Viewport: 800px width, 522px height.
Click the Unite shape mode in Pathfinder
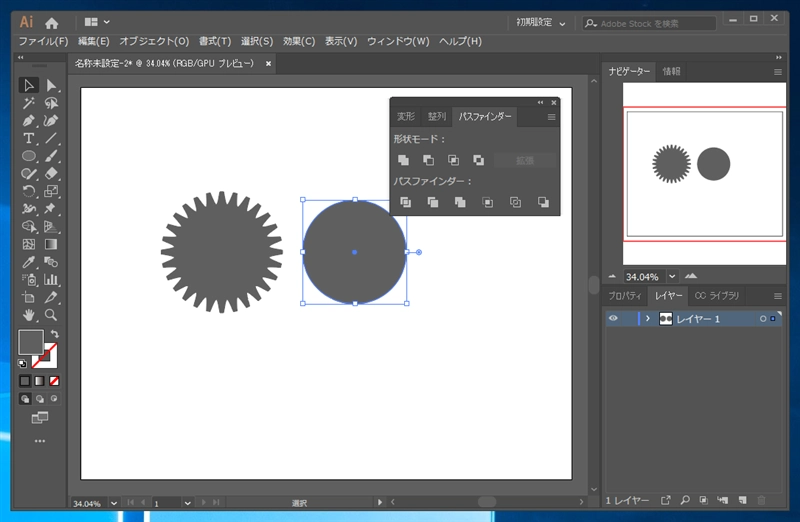[x=403, y=160]
